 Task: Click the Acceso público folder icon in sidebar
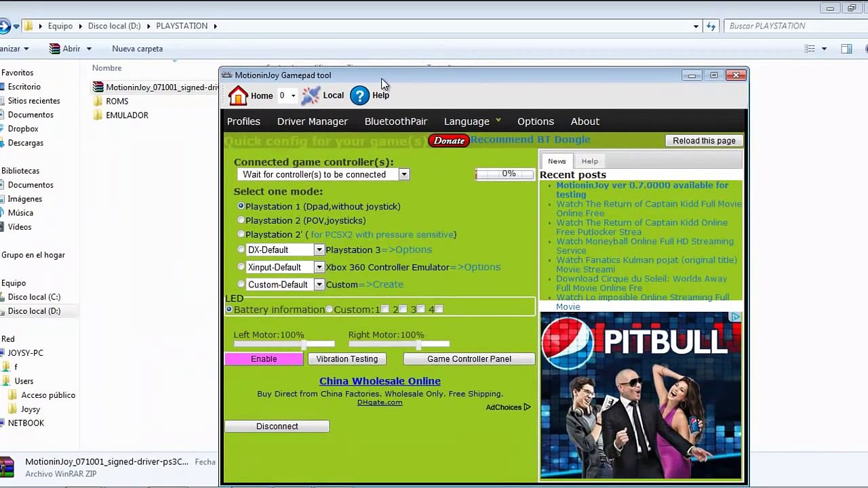(x=13, y=395)
